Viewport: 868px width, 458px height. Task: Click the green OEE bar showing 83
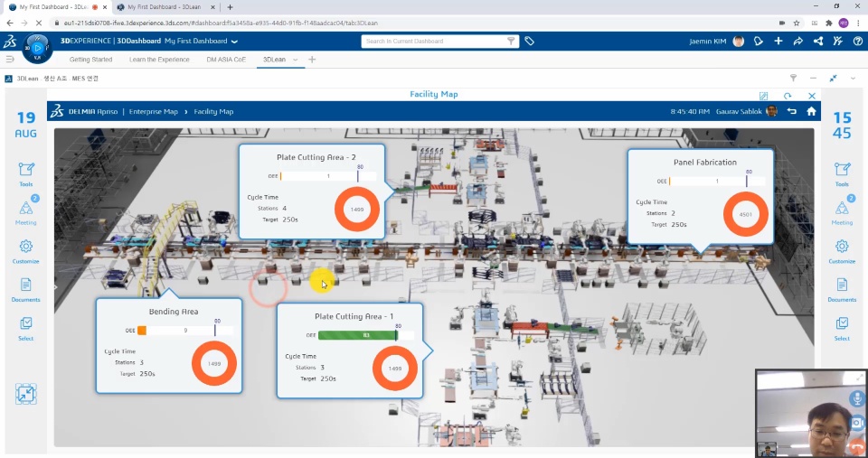click(x=358, y=335)
